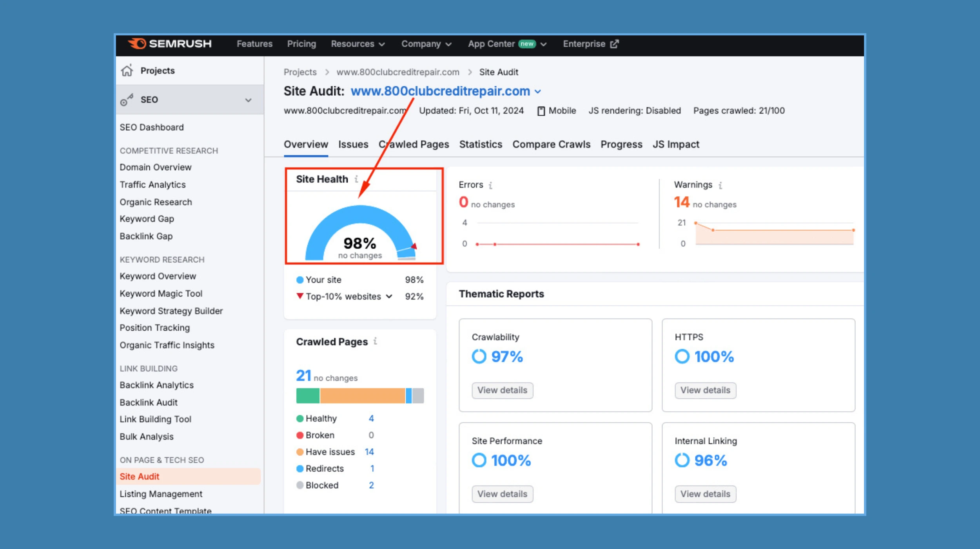980x549 pixels.
Task: Open the Company menu dropdown
Action: tap(426, 44)
